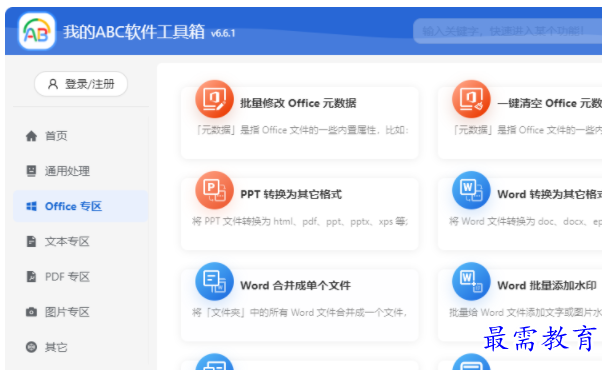Click 一键清空 card's 「元数据」 description text
This screenshot has width=605, height=370.
pyautogui.click(x=527, y=130)
